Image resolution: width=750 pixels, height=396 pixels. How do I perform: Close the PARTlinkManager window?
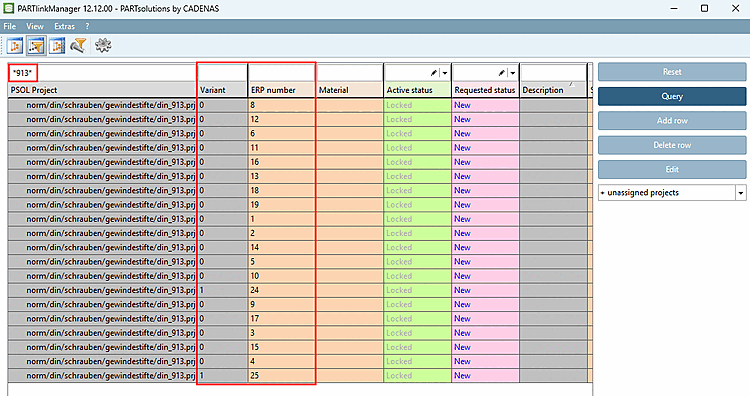736,8
